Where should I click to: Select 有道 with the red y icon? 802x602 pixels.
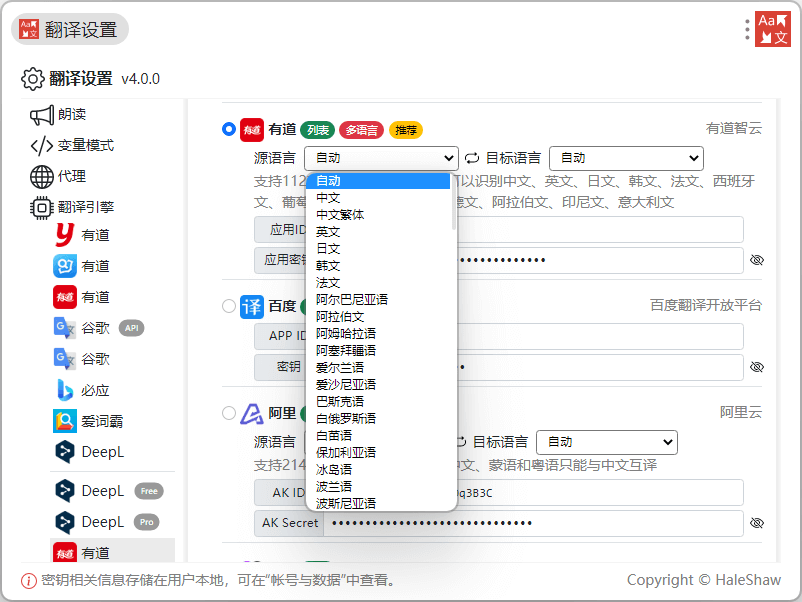[x=82, y=235]
